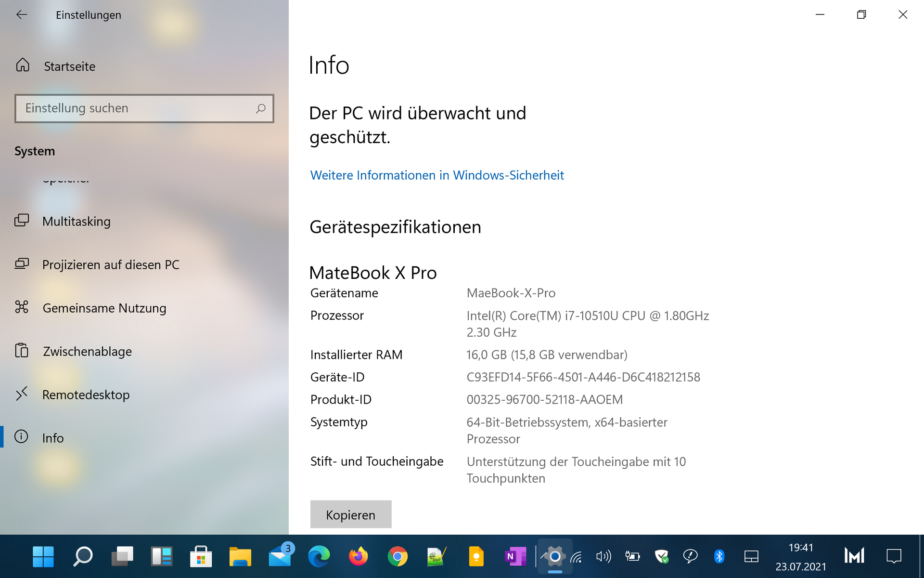924x578 pixels.
Task: Focus the Einstellung suchen search field
Action: click(144, 108)
